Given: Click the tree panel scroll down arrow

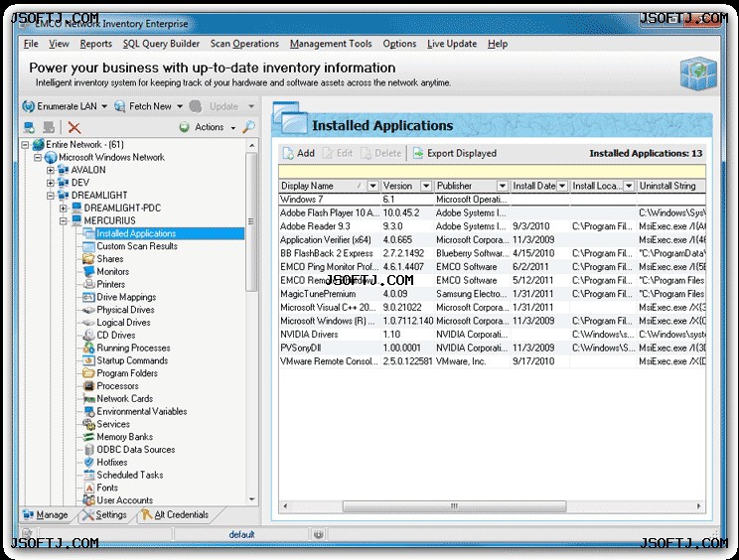Looking at the screenshot, I should tap(251, 499).
